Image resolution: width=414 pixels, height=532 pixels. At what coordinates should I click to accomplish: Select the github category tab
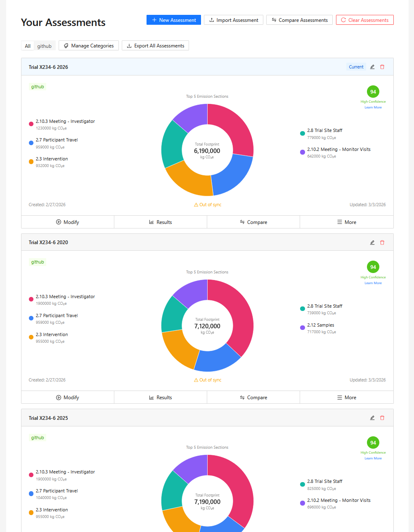point(45,46)
